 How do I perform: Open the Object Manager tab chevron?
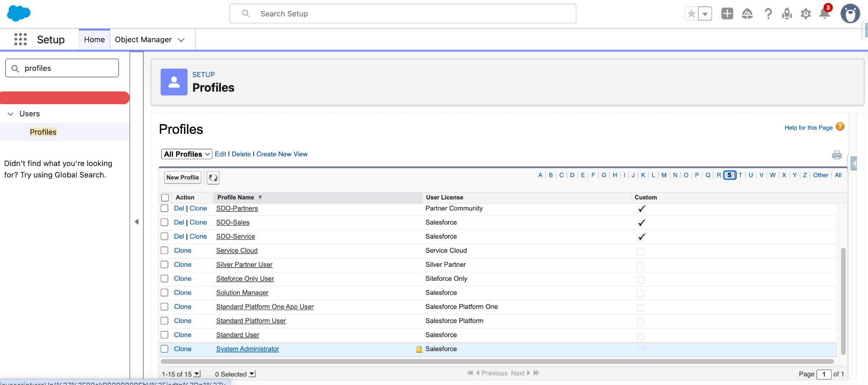click(181, 40)
